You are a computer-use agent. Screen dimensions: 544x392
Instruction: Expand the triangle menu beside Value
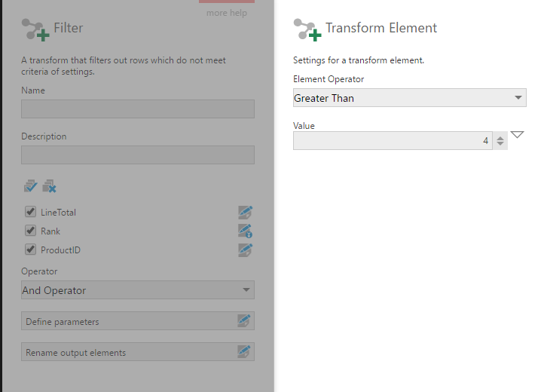[x=517, y=135]
